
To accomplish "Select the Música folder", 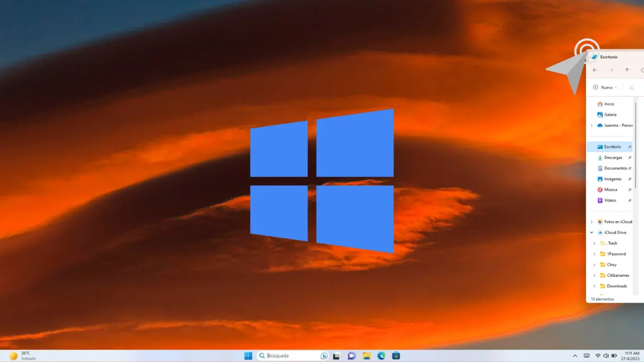I will 610,190.
